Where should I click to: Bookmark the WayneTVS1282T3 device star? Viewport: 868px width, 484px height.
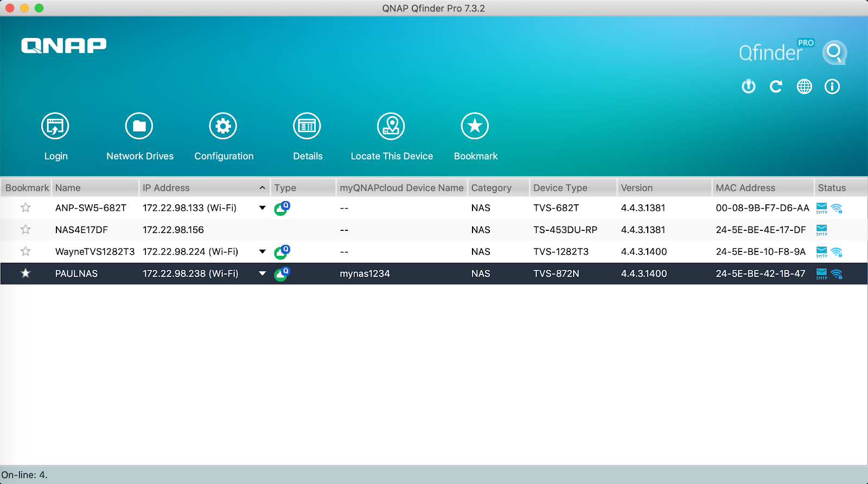coord(25,251)
